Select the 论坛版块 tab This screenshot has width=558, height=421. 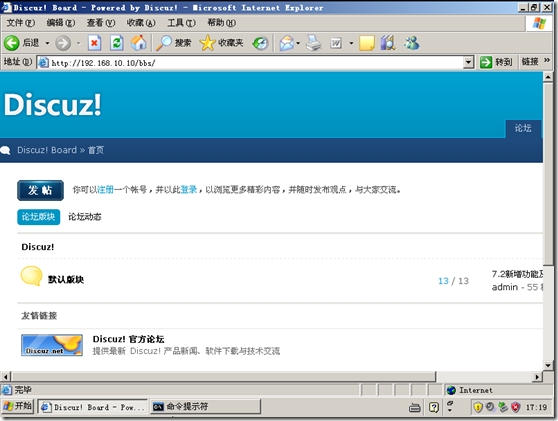tap(38, 217)
